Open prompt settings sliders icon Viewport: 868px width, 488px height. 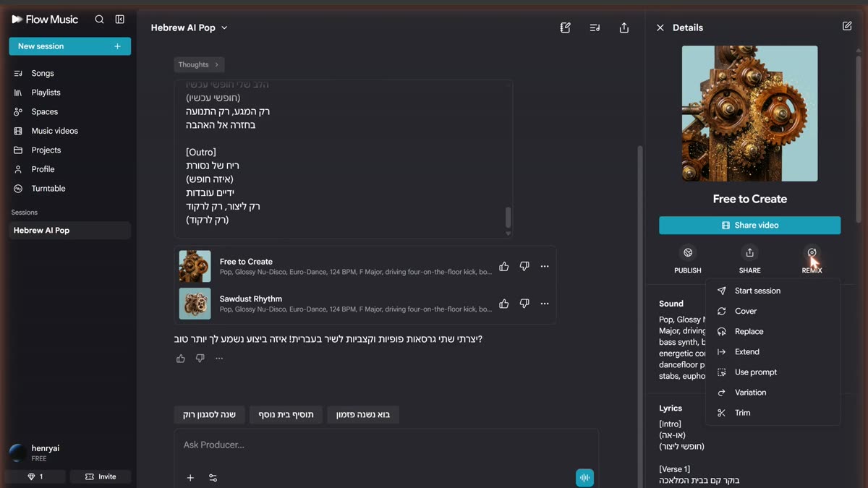(x=213, y=478)
